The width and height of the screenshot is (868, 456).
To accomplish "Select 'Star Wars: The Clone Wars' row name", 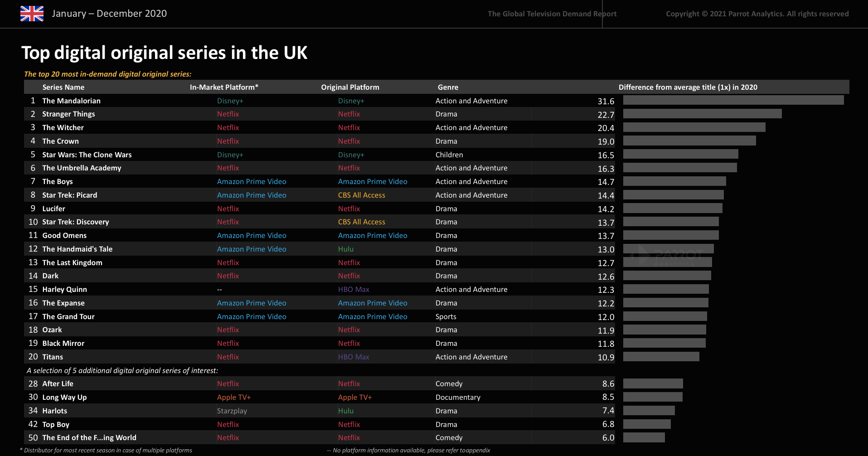I will click(87, 155).
